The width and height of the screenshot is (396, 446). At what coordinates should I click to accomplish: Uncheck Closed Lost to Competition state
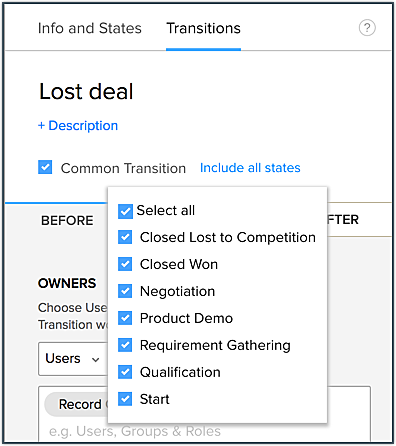(125, 237)
